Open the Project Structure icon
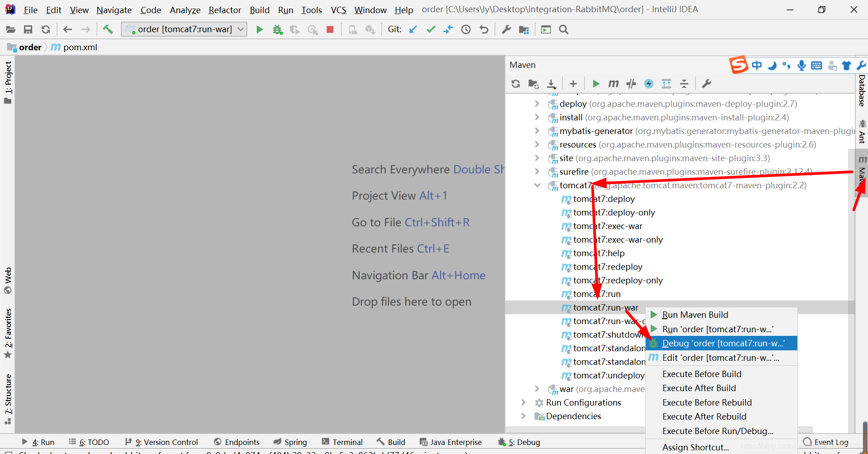This screenshot has height=454, width=868. point(524,29)
